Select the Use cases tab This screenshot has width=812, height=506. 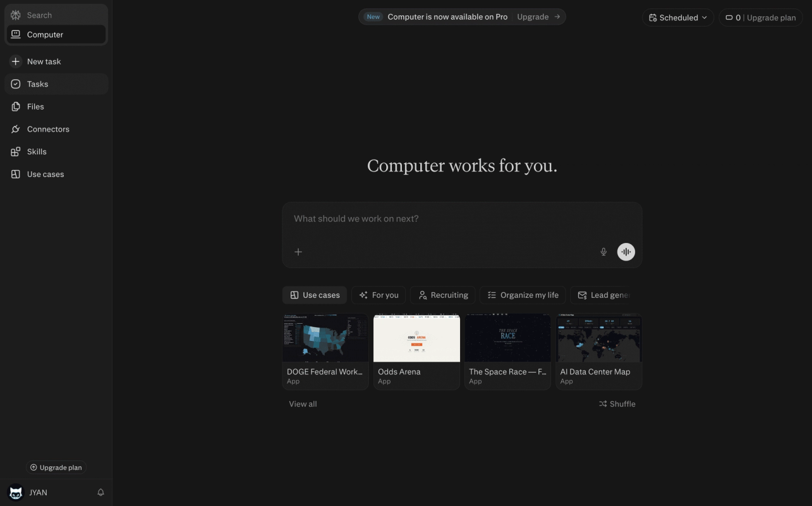315,295
